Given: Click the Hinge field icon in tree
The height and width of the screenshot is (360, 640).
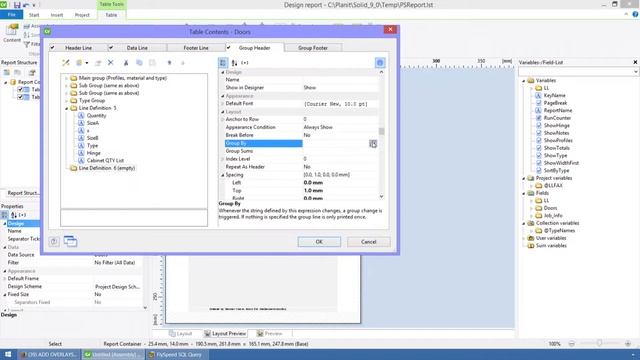Looking at the screenshot, I should pyautogui.click(x=81, y=153).
